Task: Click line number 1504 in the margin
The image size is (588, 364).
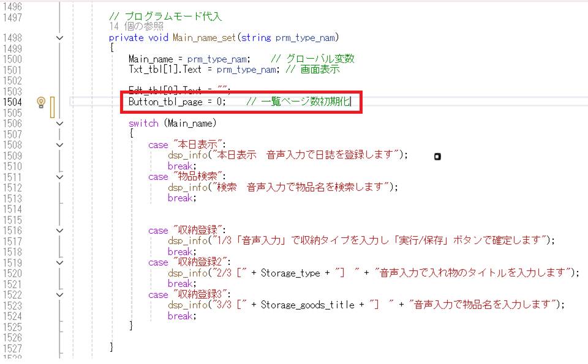Action: pos(12,102)
